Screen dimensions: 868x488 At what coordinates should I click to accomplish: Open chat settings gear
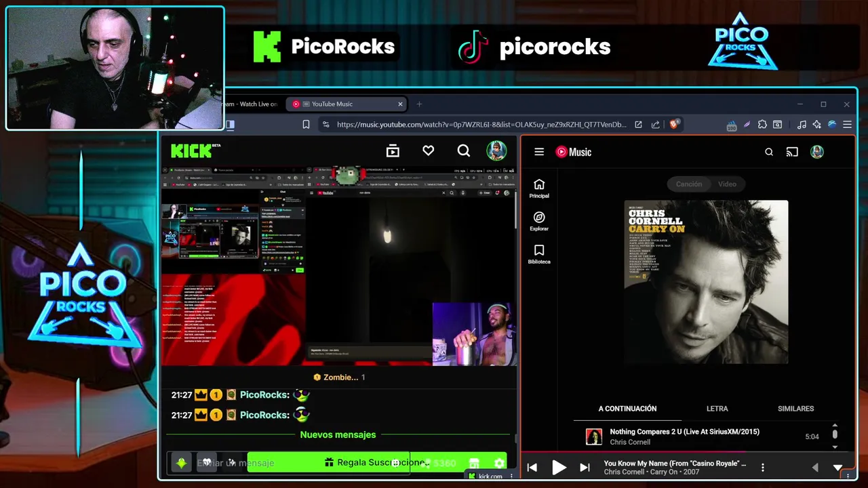point(499,463)
